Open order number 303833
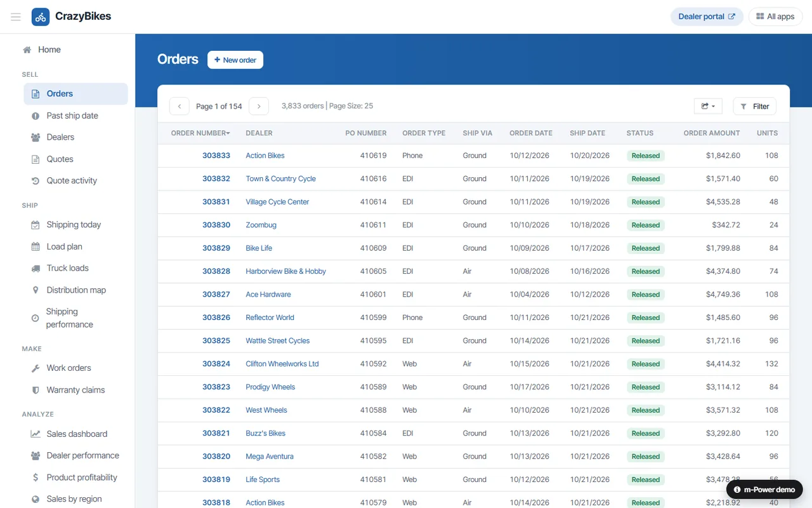 coord(216,156)
